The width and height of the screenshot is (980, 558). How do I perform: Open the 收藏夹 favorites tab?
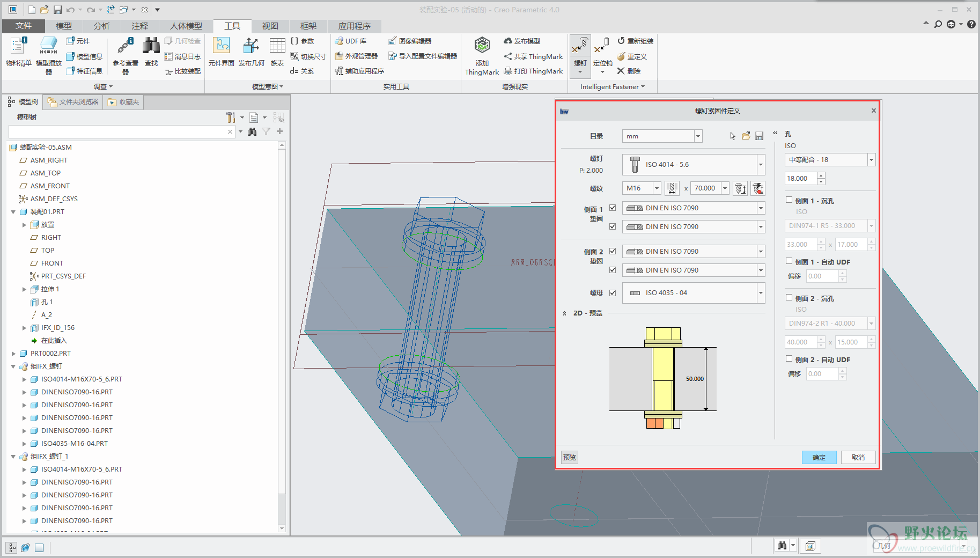click(123, 102)
